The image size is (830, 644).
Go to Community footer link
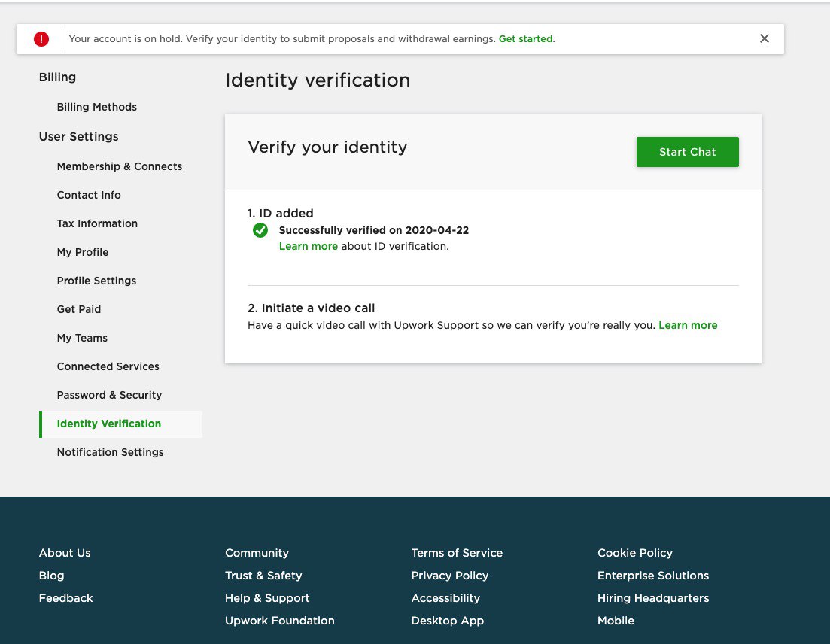[257, 553]
